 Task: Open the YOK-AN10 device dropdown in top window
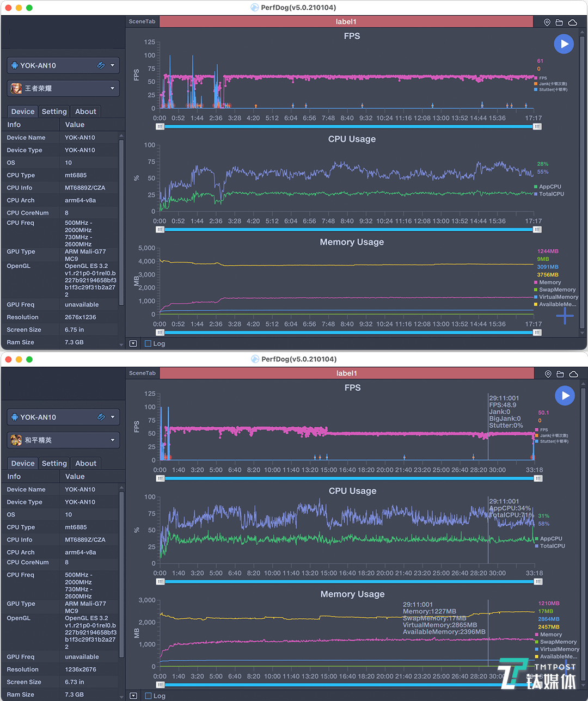click(63, 65)
